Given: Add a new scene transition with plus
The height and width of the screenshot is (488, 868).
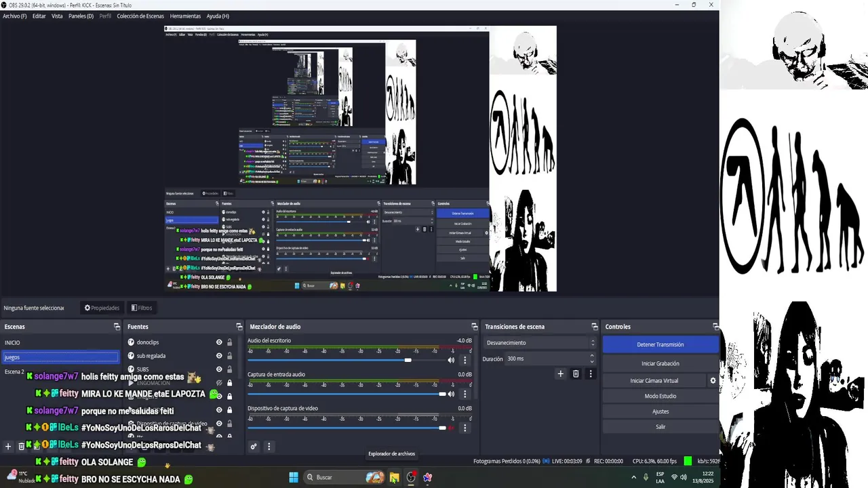Looking at the screenshot, I should coord(560,373).
